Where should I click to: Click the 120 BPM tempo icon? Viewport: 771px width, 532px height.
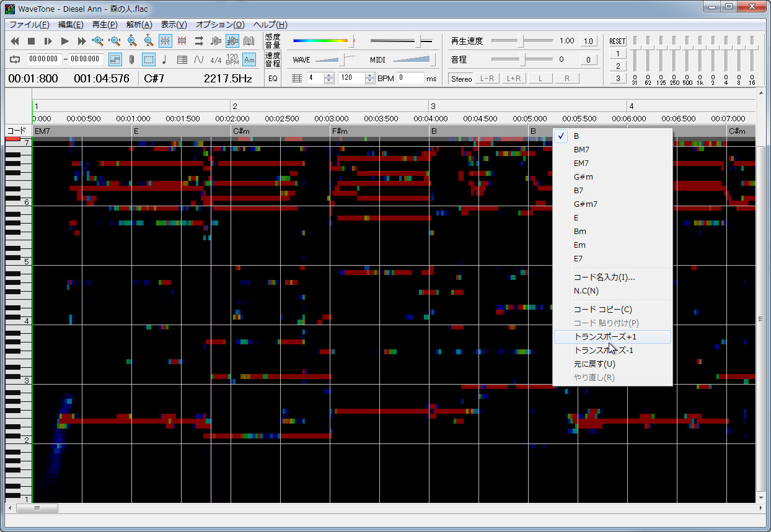[x=232, y=59]
